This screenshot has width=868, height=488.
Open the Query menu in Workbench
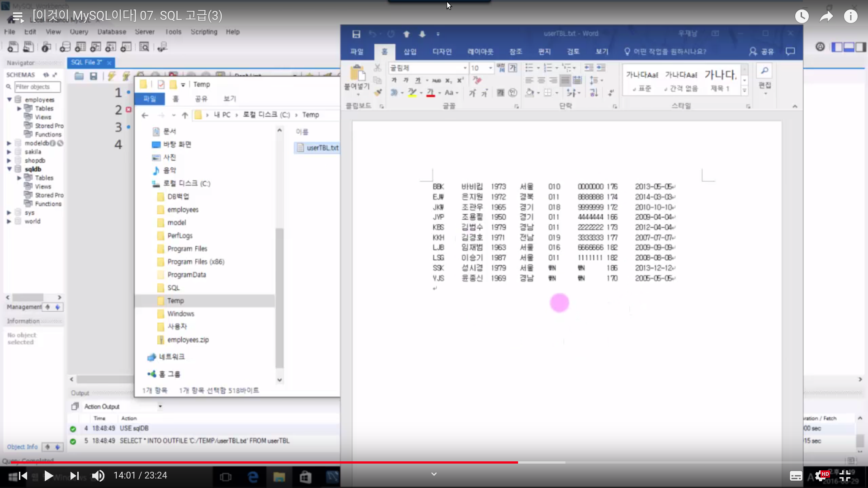79,32
